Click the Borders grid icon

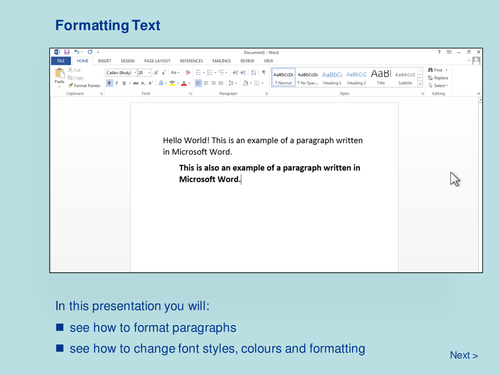tap(257, 83)
